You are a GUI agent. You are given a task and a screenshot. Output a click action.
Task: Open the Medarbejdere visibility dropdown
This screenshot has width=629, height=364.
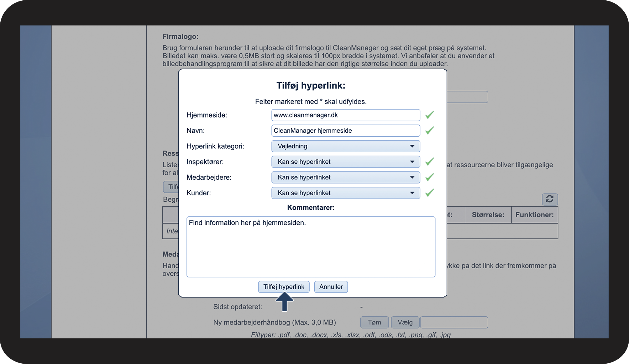point(346,177)
